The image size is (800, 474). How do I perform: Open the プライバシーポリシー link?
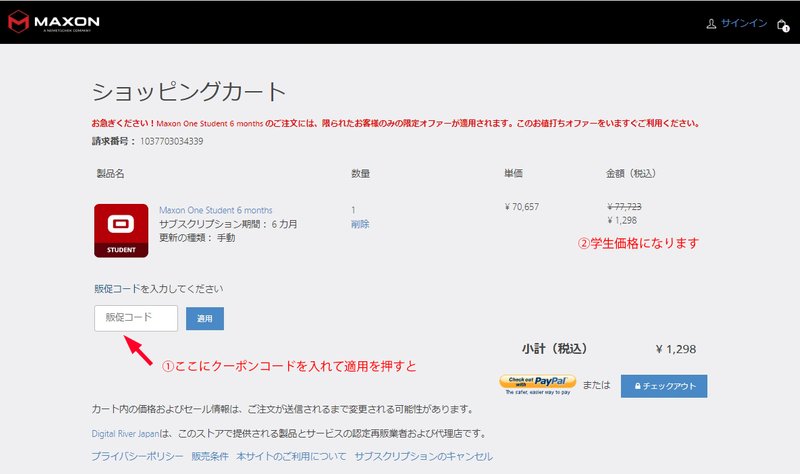click(x=137, y=456)
